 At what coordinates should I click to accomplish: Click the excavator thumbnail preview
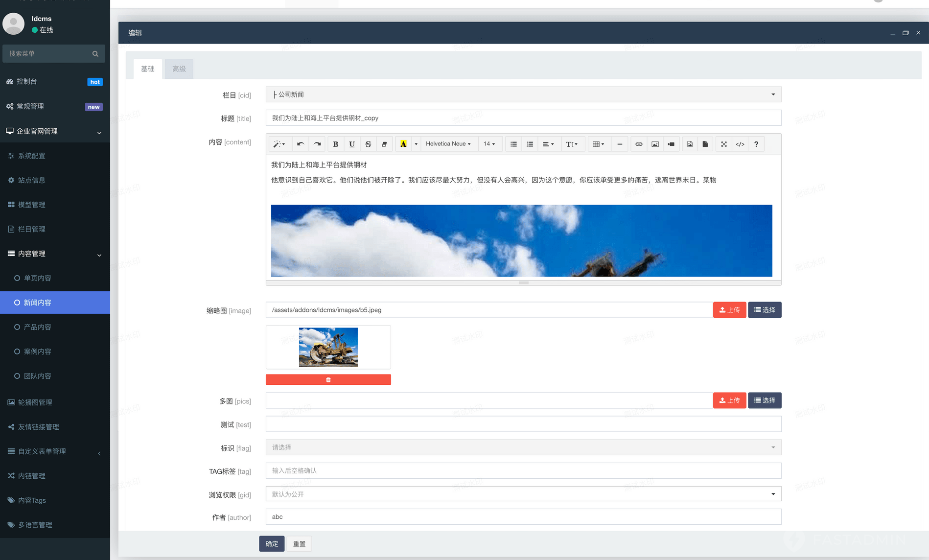328,347
